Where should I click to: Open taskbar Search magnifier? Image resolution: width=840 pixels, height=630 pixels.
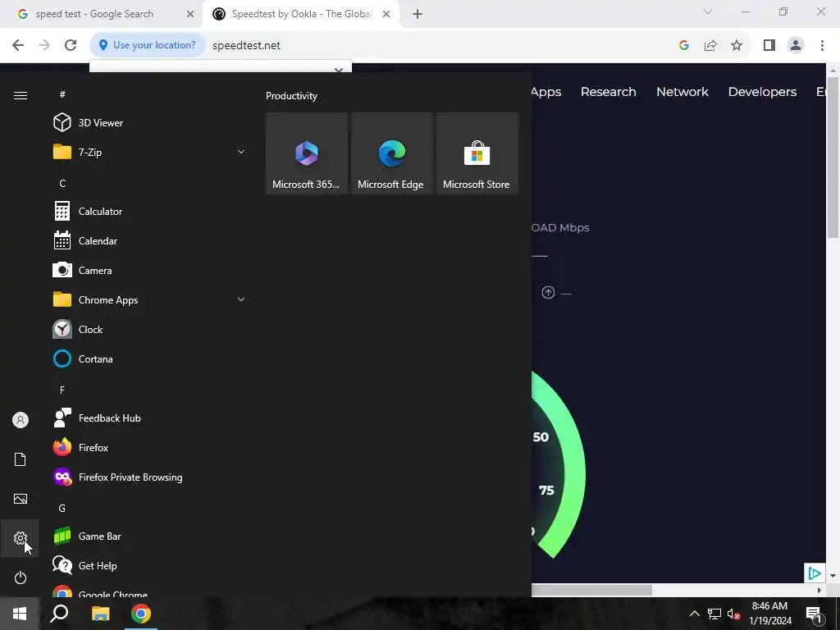(x=59, y=614)
